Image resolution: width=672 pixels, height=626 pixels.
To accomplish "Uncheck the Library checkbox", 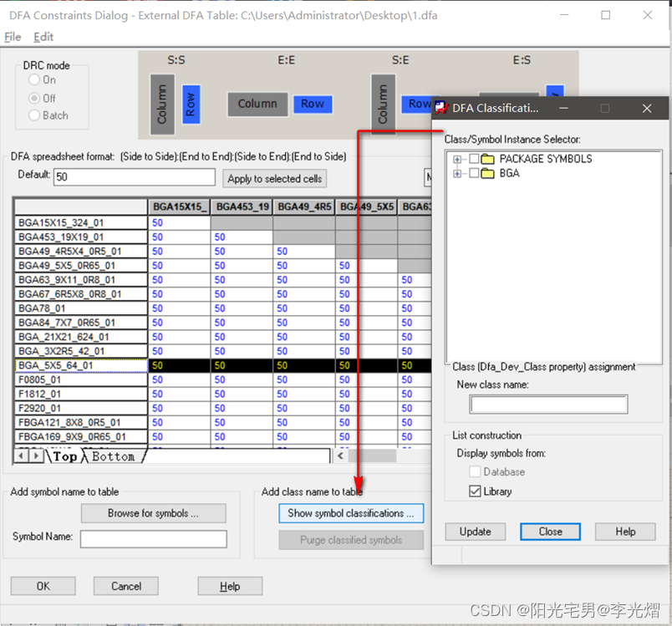I will click(476, 491).
